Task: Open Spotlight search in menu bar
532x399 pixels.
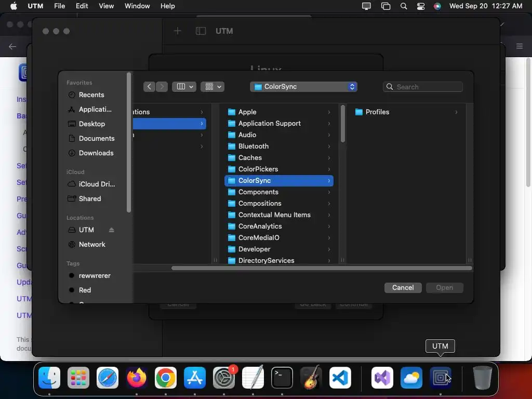Action: click(x=404, y=6)
